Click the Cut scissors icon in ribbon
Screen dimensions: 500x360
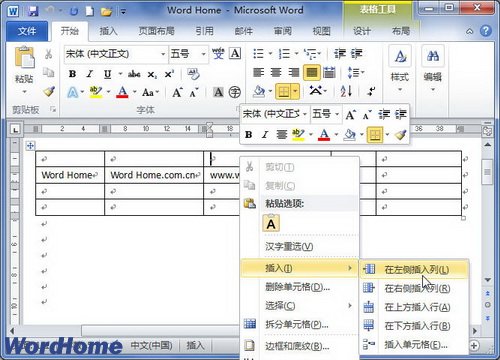49,54
